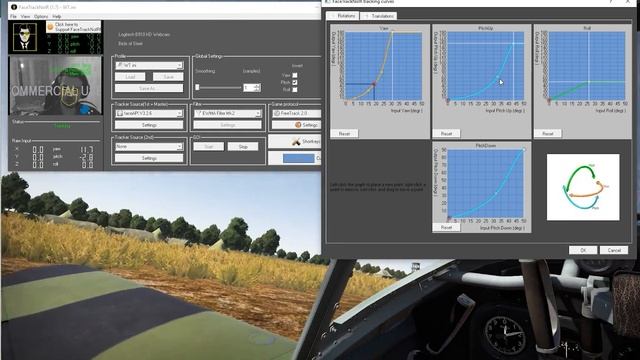Open the Tracker Source 2nd None dropdown
640x360 pixels.
coord(149,146)
